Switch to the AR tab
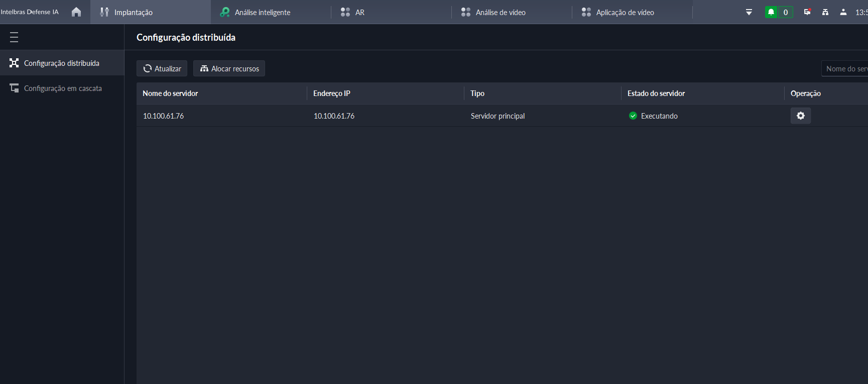Screen dimensions: 868x384 click(x=359, y=12)
